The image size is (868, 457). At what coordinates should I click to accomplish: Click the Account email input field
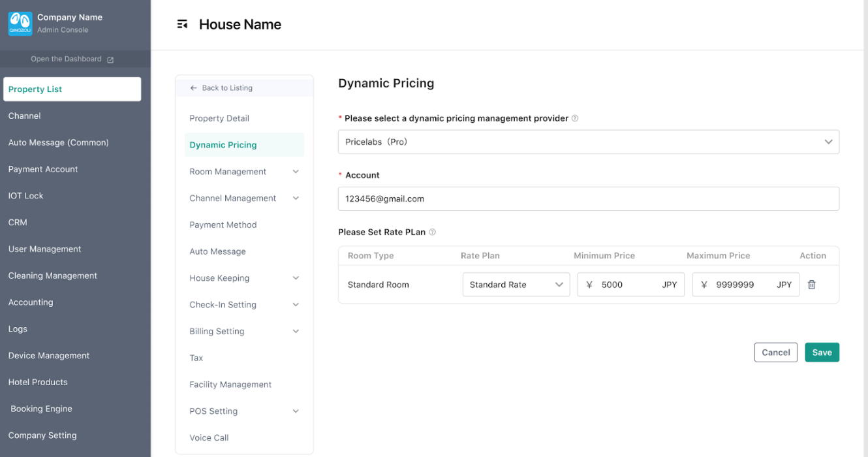(588, 199)
